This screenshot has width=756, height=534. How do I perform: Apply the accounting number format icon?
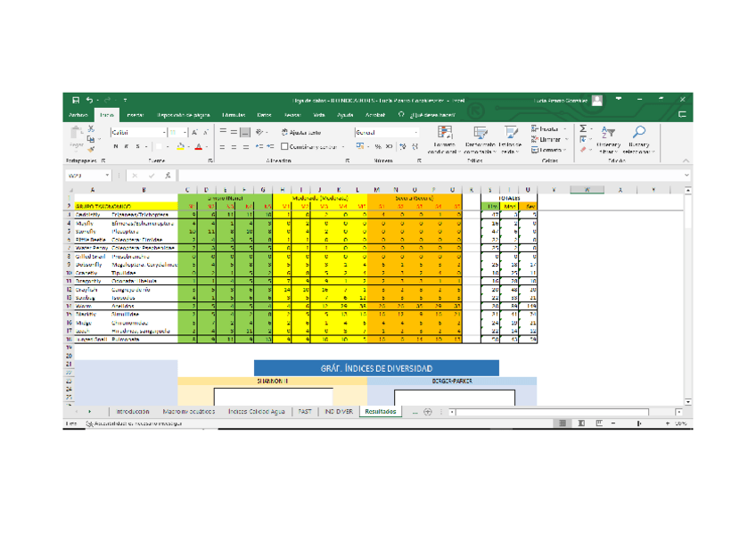point(360,146)
